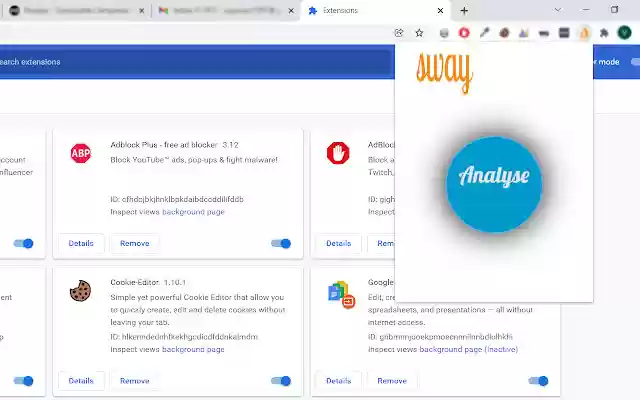Open Details for Adblock Plus
Screen dimensions: 640x400
pos(81,243)
